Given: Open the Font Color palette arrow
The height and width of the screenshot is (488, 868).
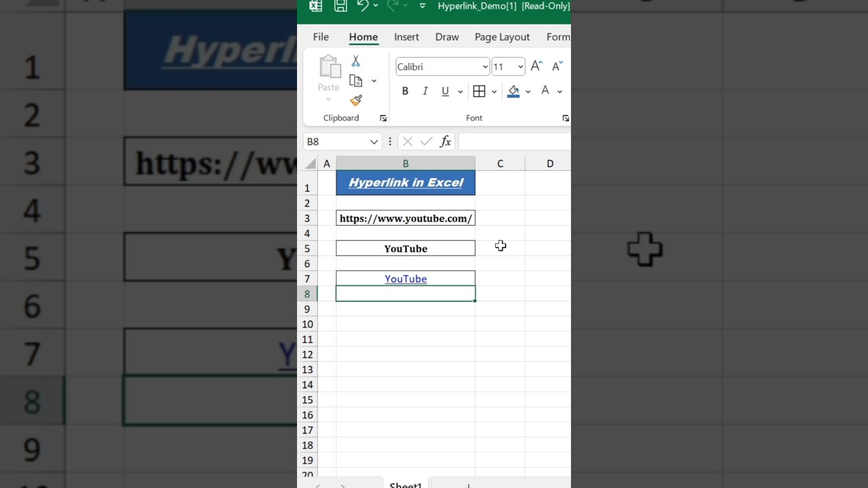Looking at the screenshot, I should coord(559,91).
